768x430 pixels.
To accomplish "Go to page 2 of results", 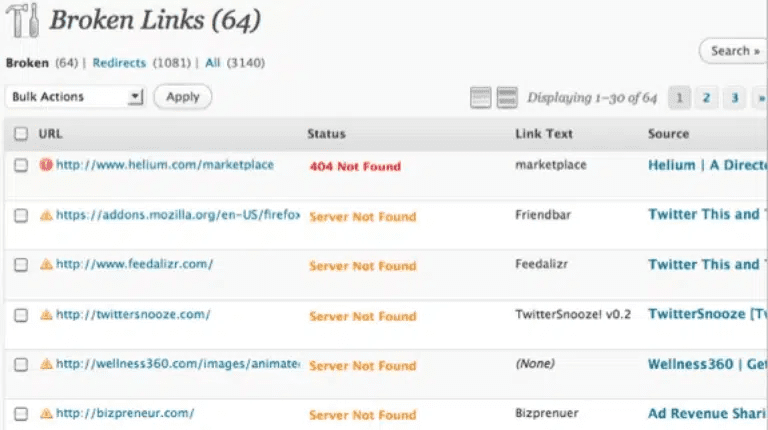I will [706, 97].
